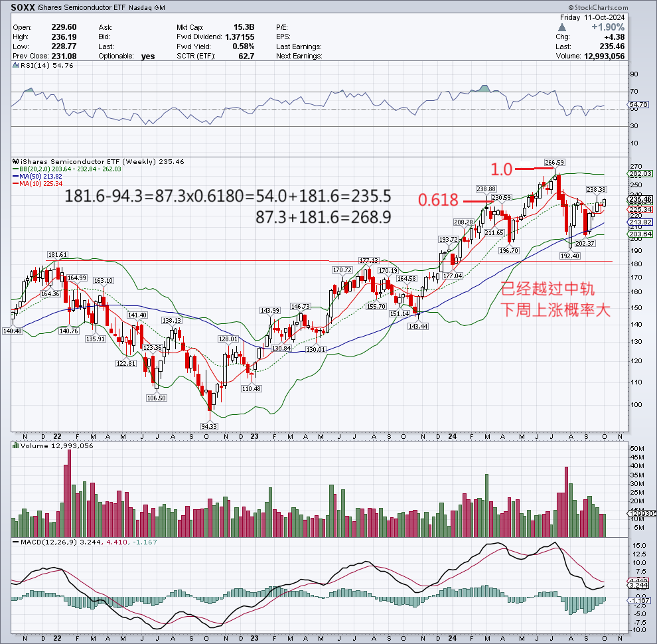Click the 87.3+181.6=268.9 formula text
The image size is (657, 644).
point(323,217)
